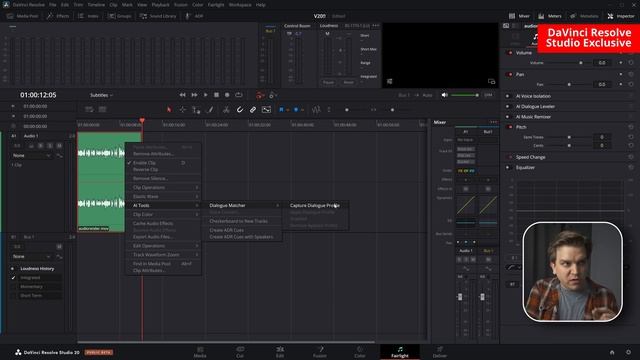Open the ADR panel
The height and width of the screenshot is (360, 640).
point(194,16)
